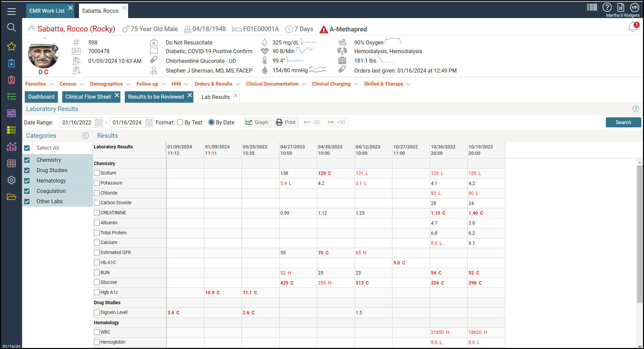
Task: Open the settings gear in the sidebar
Action: coord(11,180)
